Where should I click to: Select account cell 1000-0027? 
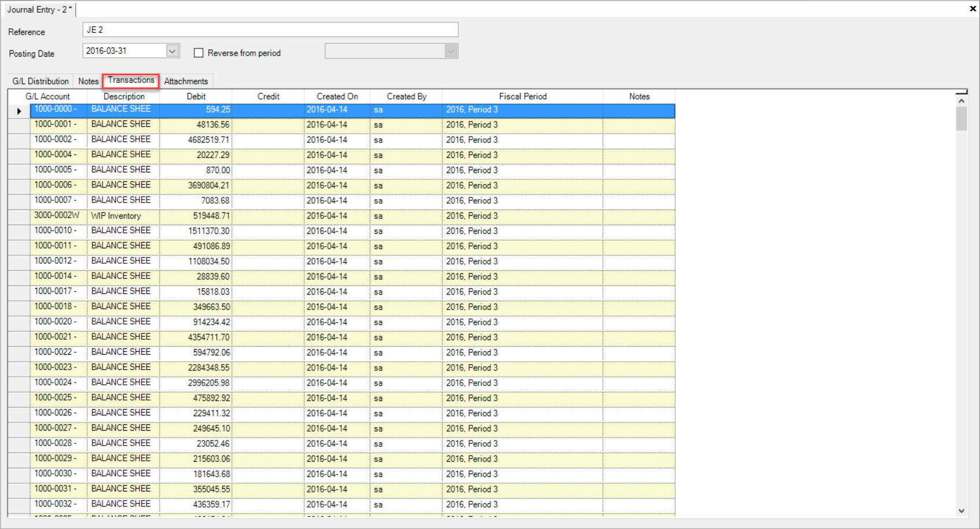click(59, 429)
